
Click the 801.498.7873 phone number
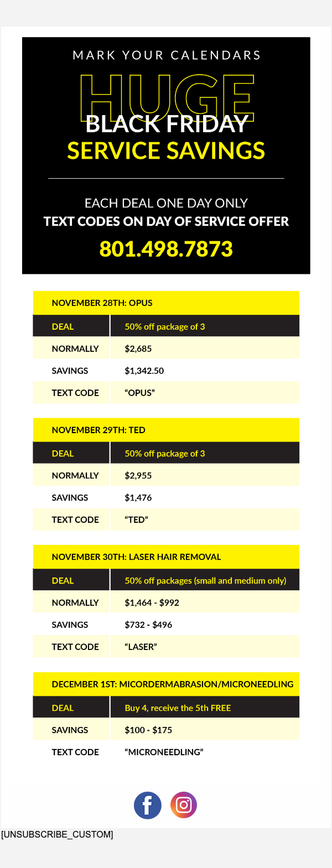pos(166,249)
